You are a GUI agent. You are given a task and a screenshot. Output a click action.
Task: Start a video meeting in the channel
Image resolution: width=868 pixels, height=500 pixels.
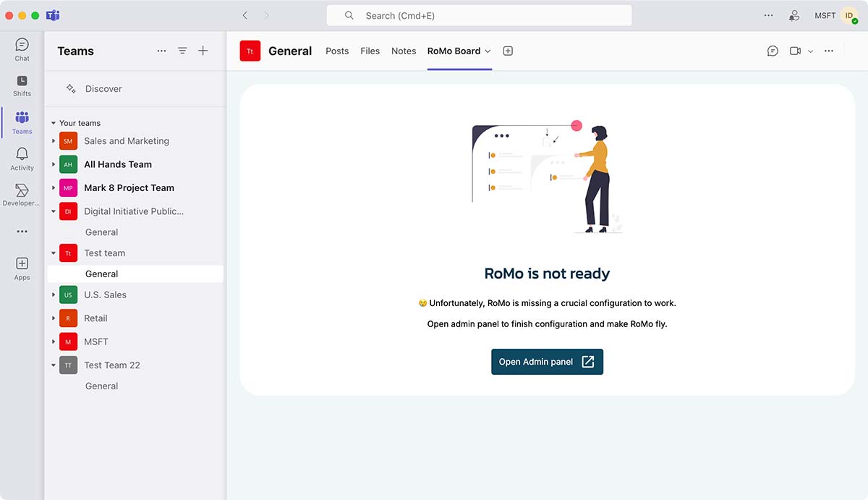tap(795, 51)
